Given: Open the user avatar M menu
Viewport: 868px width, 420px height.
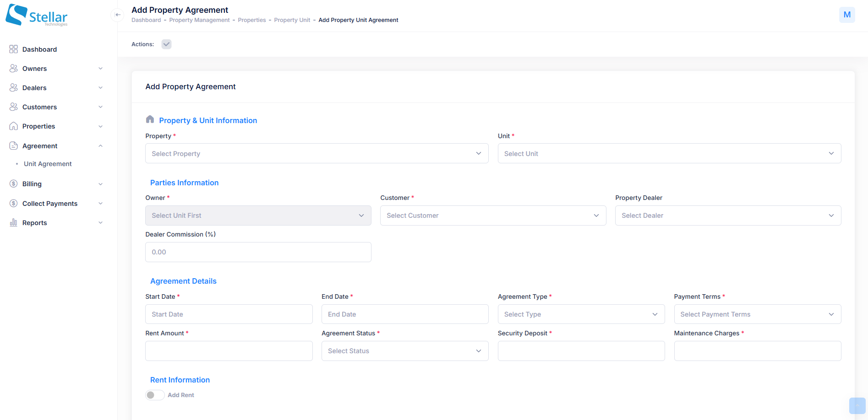Looking at the screenshot, I should pos(846,15).
